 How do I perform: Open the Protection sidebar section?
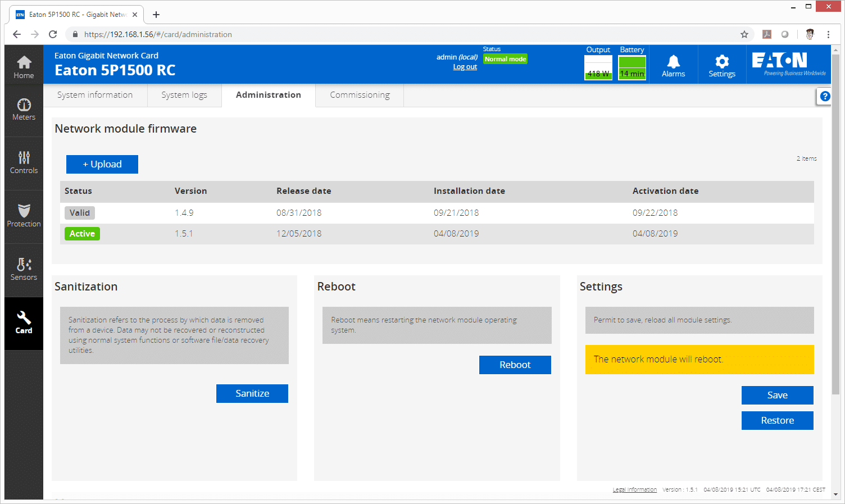pos(24,216)
